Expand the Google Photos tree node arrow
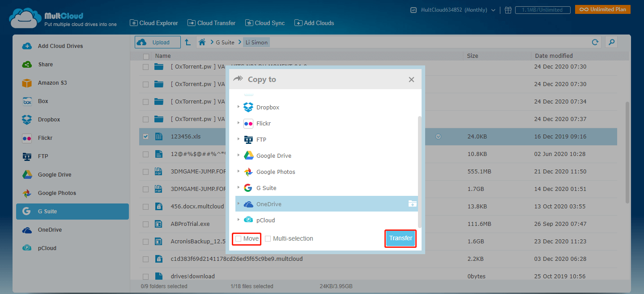644x294 pixels. (x=239, y=172)
